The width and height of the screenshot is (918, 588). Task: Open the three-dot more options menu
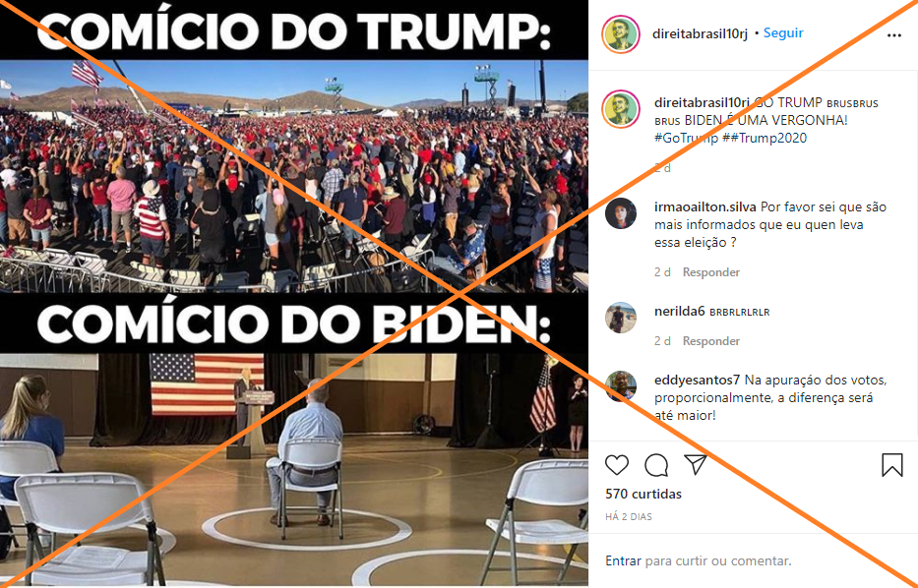(x=894, y=35)
